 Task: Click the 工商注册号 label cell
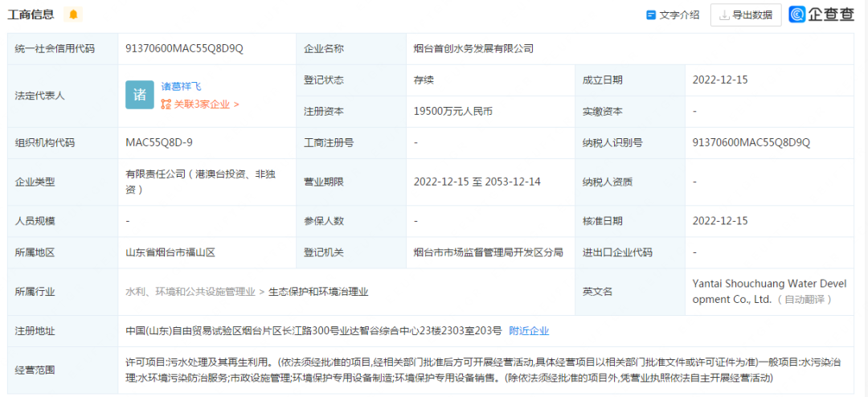[x=351, y=143]
